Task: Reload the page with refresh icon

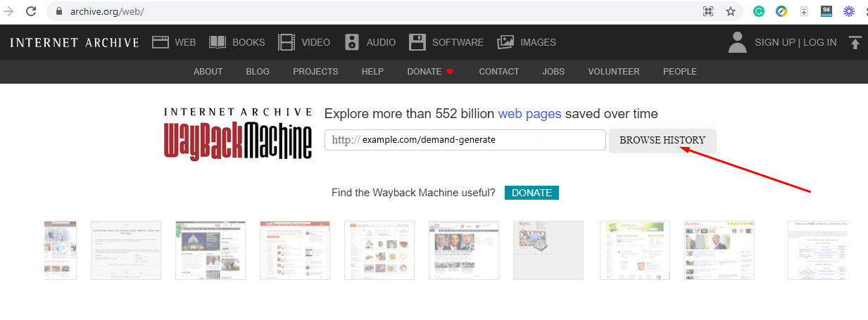Action: pyautogui.click(x=31, y=11)
